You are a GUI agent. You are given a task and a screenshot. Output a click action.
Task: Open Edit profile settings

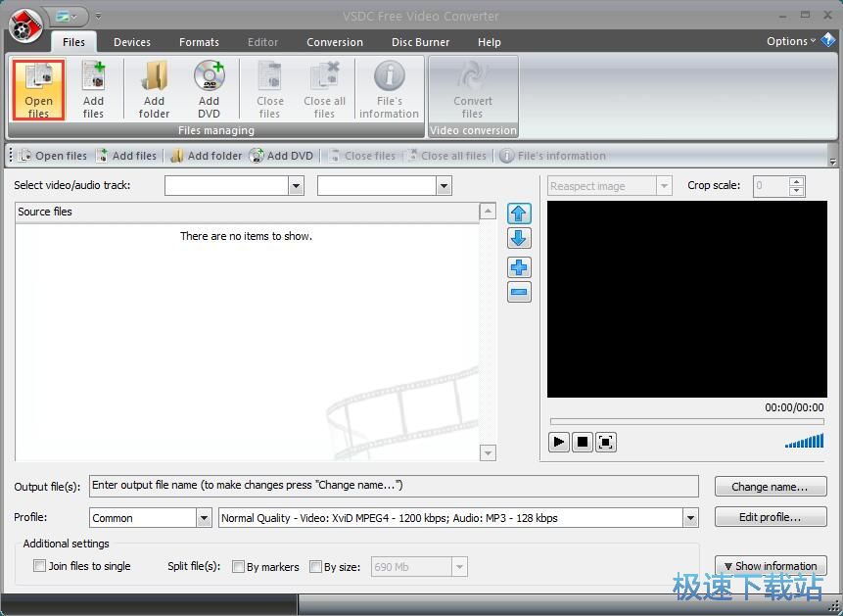tap(771, 517)
